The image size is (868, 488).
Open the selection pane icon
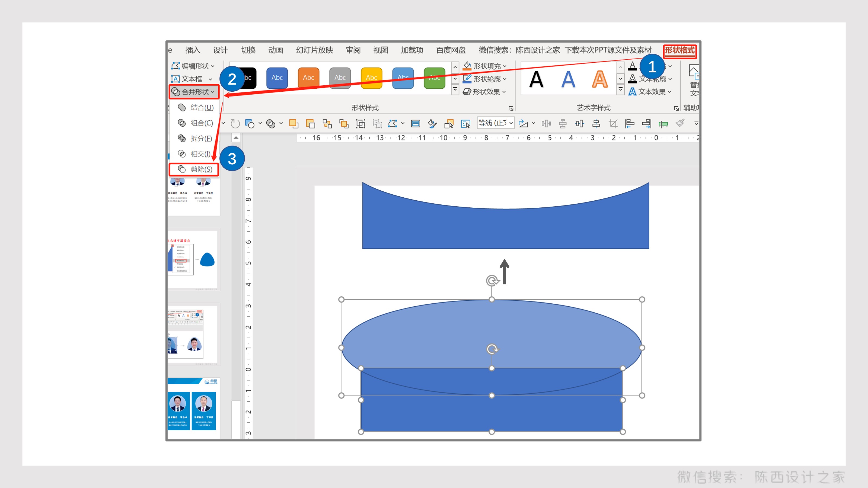click(465, 124)
